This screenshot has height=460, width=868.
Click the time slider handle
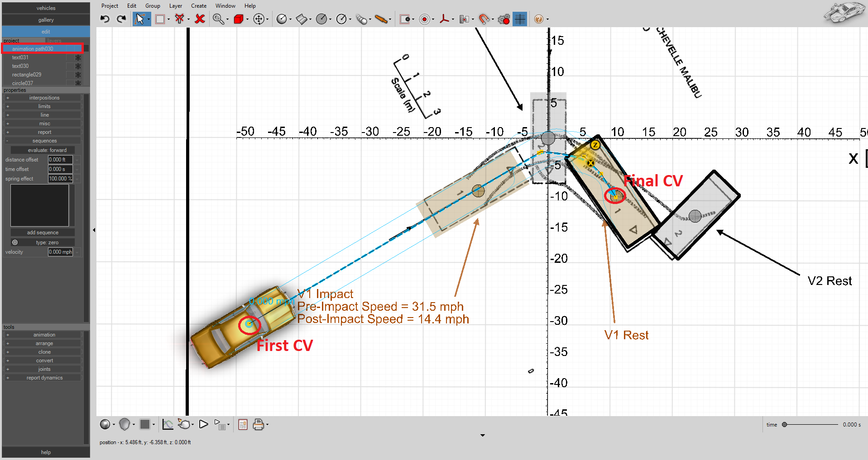pyautogui.click(x=785, y=425)
